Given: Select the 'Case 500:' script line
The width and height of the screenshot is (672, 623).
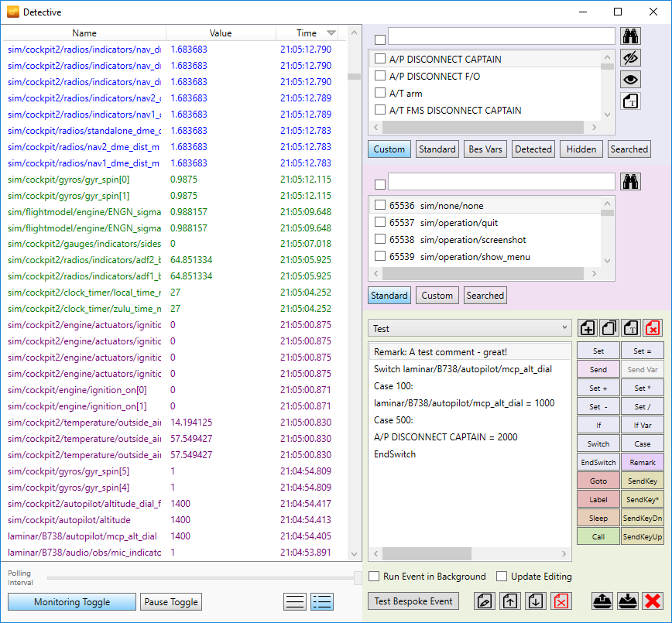Looking at the screenshot, I should pos(470,420).
